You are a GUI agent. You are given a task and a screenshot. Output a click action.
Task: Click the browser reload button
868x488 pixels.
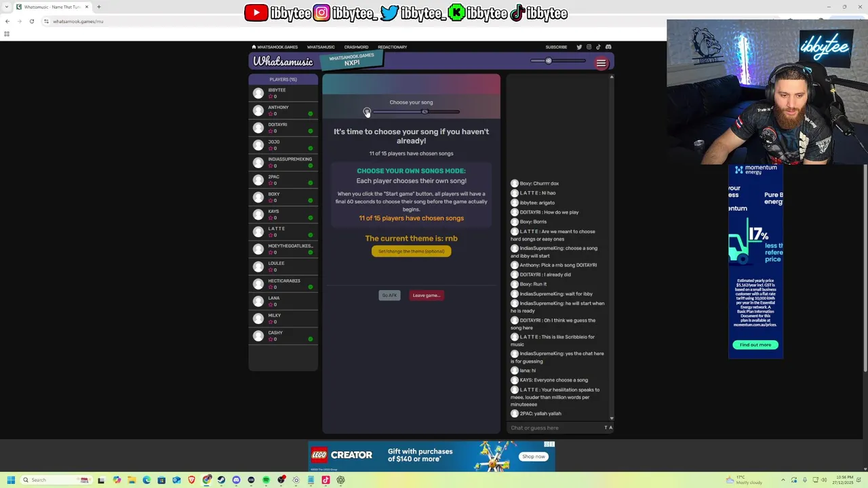(31, 21)
